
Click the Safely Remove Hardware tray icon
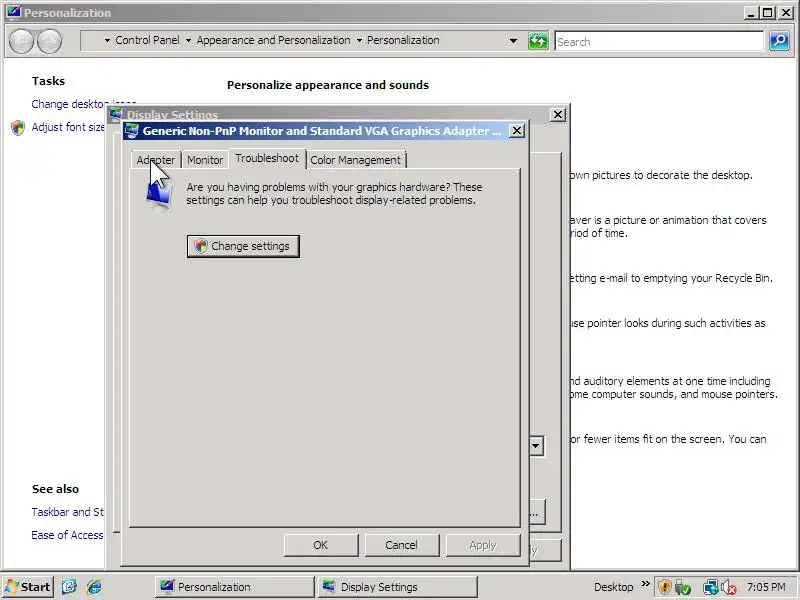(x=683, y=587)
